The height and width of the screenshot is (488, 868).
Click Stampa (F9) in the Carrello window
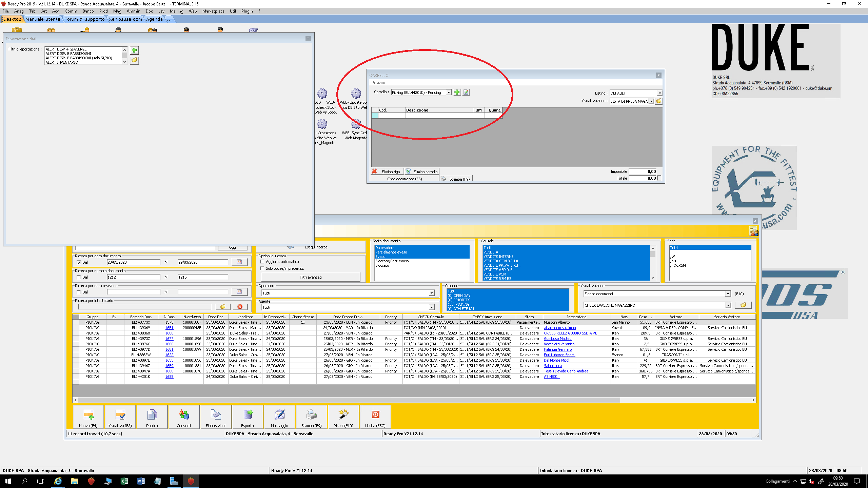(456, 179)
